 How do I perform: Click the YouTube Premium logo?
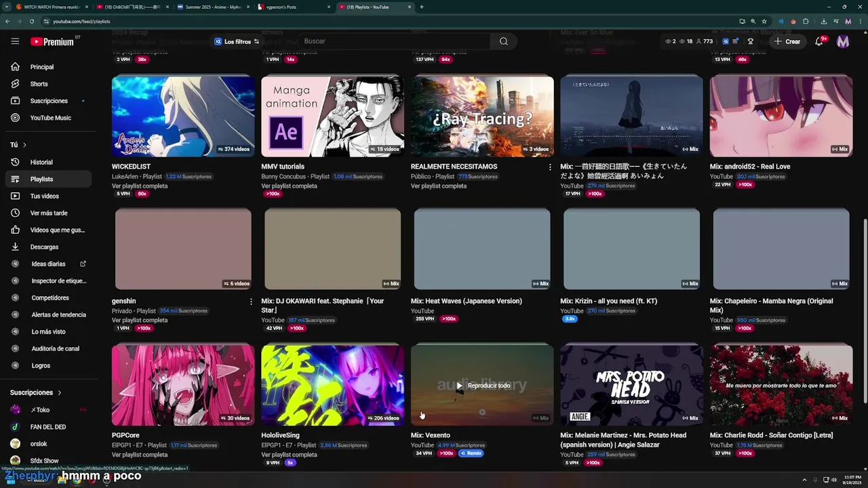point(52,41)
